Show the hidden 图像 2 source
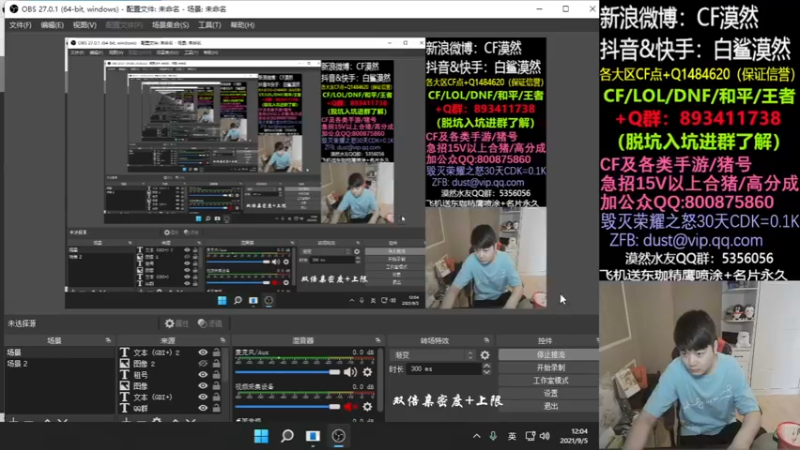Screen dimensions: 800x450 tap(203, 364)
